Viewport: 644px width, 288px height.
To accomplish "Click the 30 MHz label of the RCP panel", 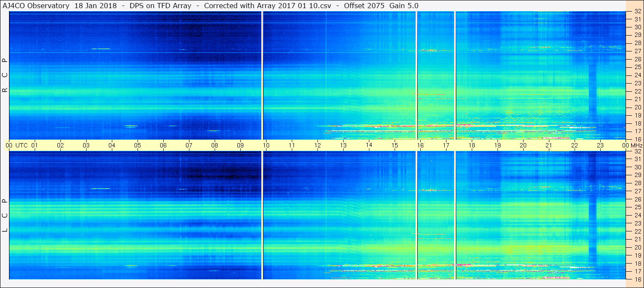I will pos(637,27).
